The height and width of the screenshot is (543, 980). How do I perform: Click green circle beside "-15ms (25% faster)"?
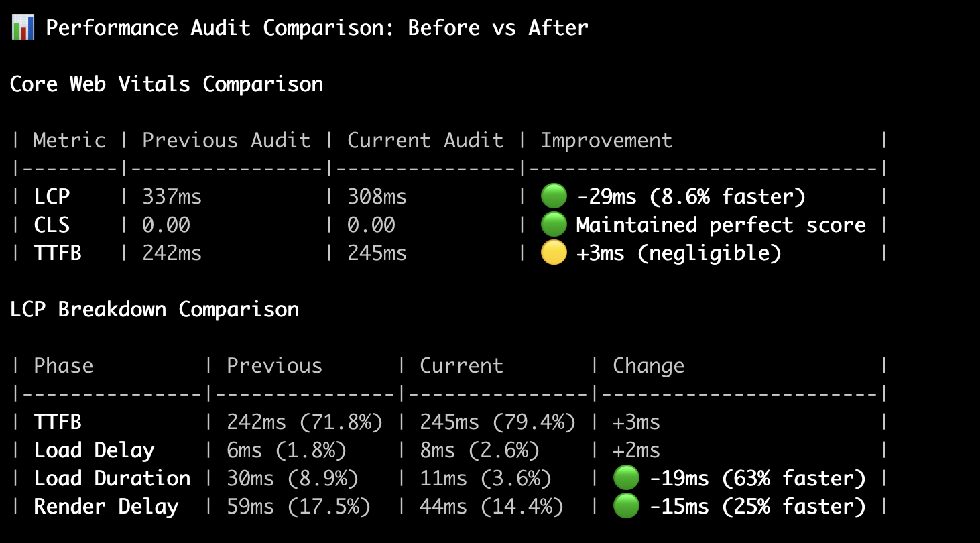click(626, 506)
